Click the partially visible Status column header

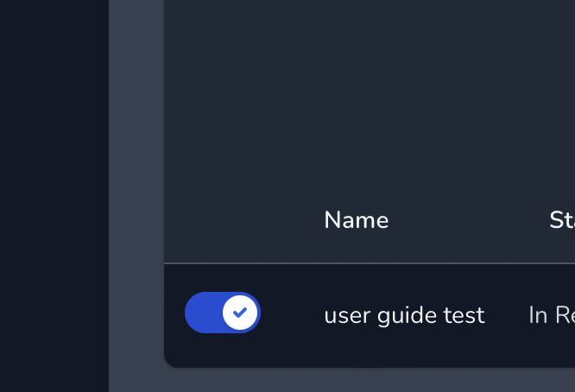pyautogui.click(x=562, y=220)
